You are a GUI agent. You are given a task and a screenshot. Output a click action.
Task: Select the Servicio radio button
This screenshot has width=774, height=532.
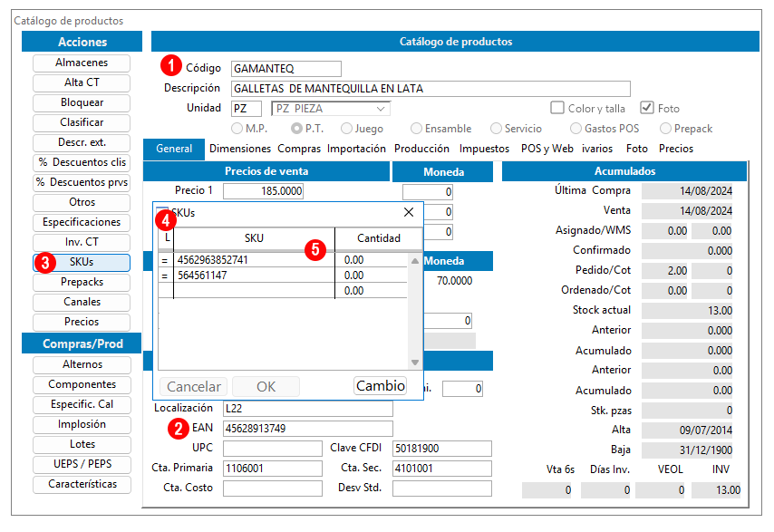[x=496, y=129]
